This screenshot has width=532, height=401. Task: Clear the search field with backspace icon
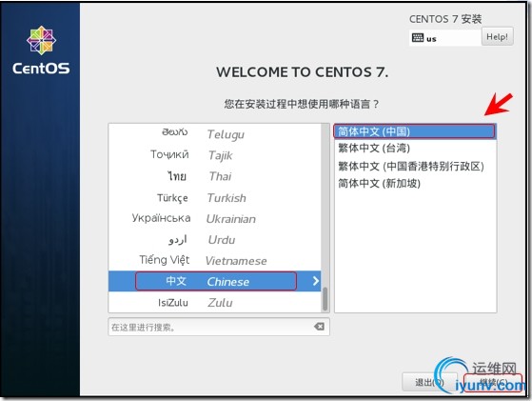coord(319,327)
